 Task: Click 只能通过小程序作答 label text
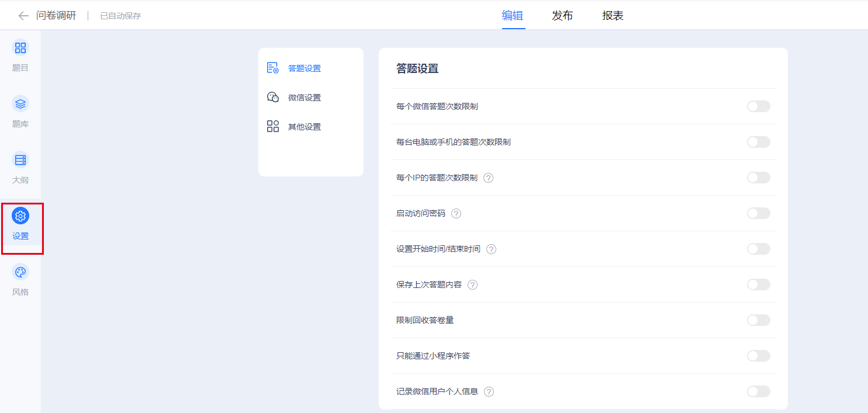433,356
